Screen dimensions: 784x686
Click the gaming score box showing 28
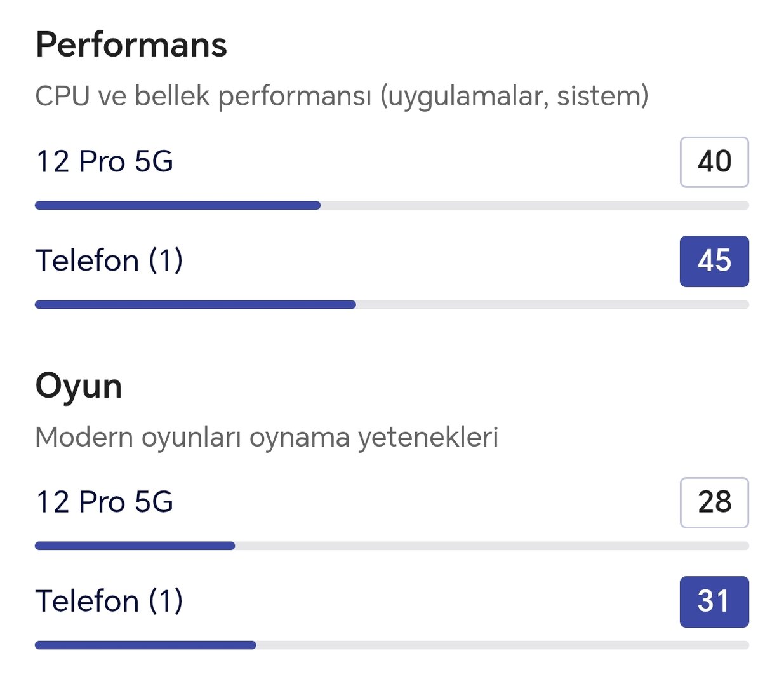pyautogui.click(x=714, y=502)
